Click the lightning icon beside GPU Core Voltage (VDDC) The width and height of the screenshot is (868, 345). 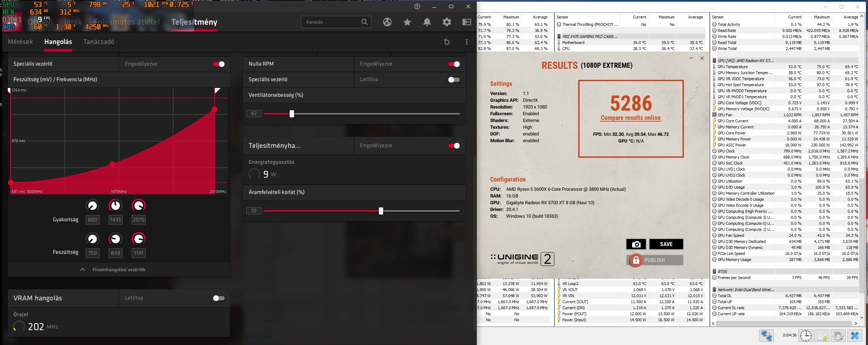[x=714, y=103]
